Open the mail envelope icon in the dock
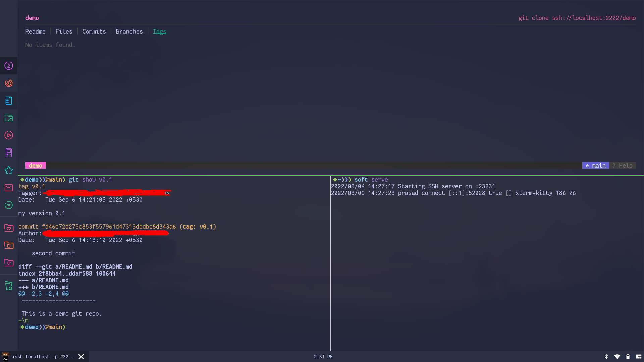Screen dimensions: 644x362 (9, 188)
